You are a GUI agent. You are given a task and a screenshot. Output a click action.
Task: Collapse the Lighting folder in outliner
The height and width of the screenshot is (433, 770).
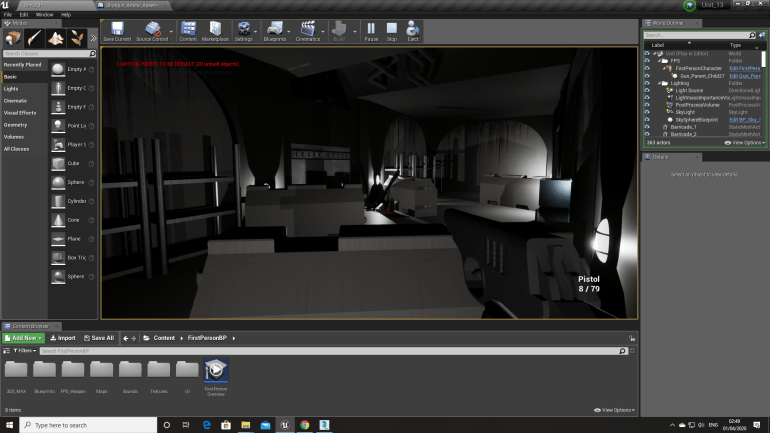coord(660,83)
